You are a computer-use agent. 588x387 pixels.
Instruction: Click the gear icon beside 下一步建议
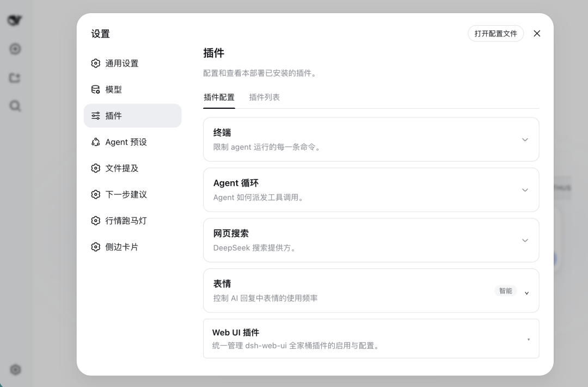(96, 195)
